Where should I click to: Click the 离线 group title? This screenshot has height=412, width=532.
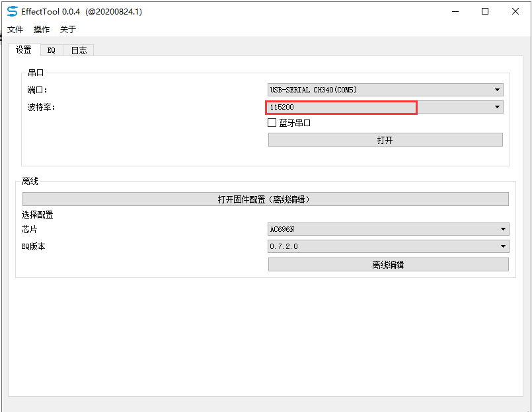(30, 181)
